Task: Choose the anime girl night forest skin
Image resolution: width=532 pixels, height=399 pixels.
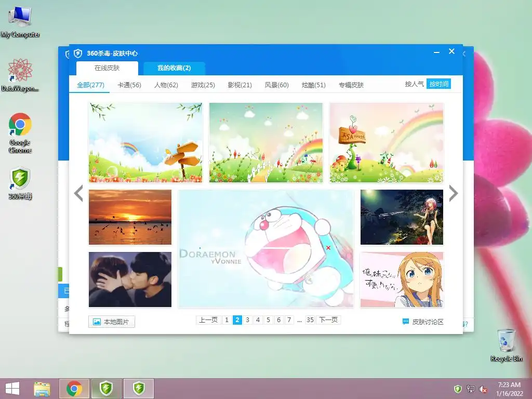Action: [402, 217]
